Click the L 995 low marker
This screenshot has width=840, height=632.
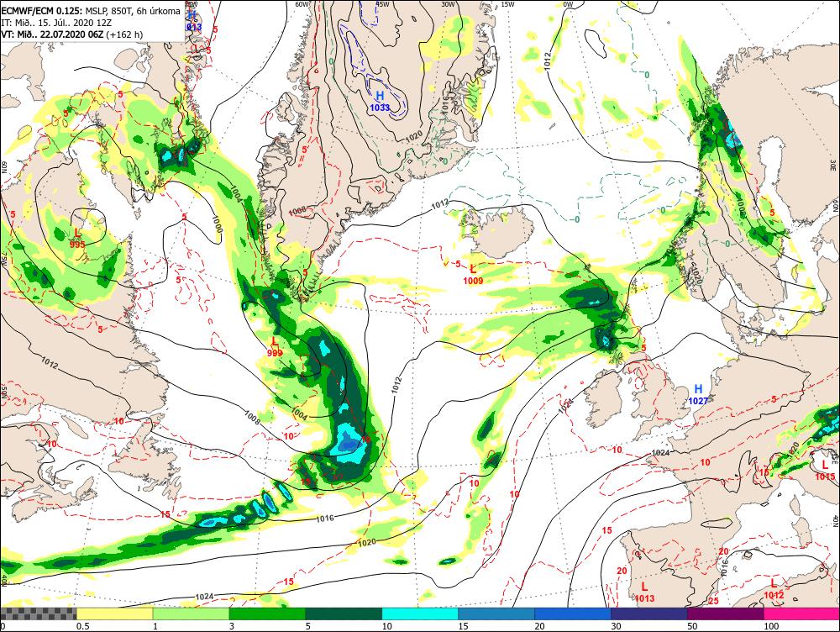tap(77, 238)
